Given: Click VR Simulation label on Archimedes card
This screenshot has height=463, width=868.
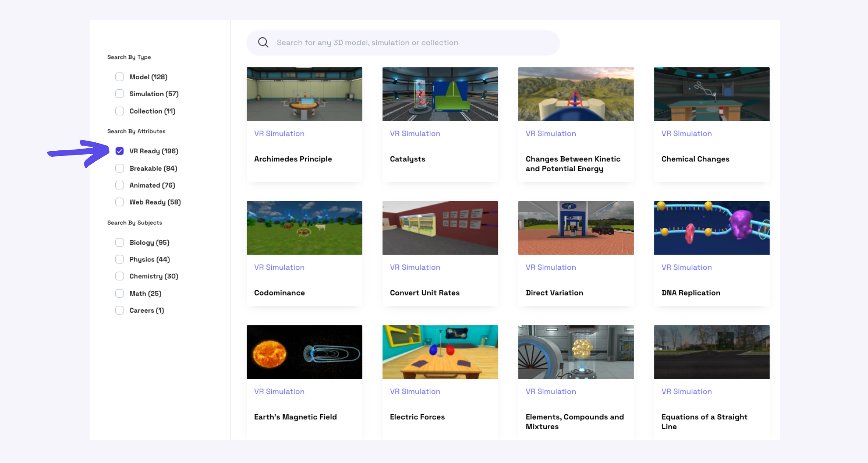Looking at the screenshot, I should point(279,133).
